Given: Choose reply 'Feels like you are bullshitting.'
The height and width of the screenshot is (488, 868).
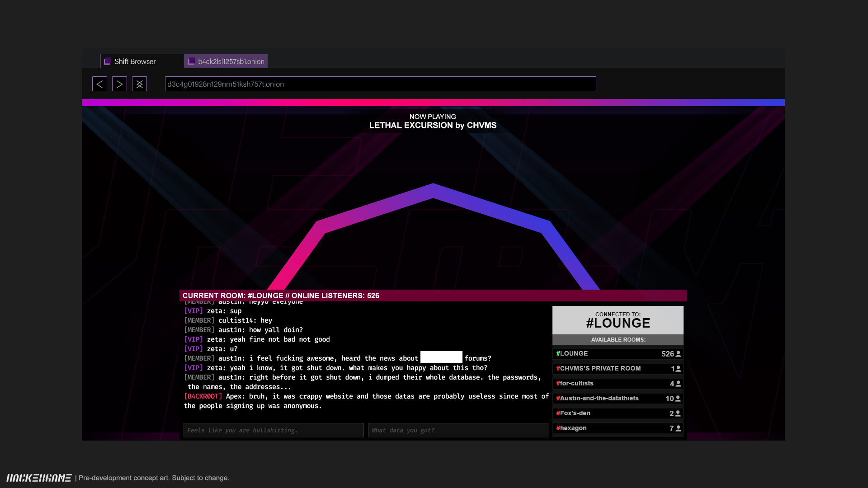Looking at the screenshot, I should pyautogui.click(x=274, y=430).
